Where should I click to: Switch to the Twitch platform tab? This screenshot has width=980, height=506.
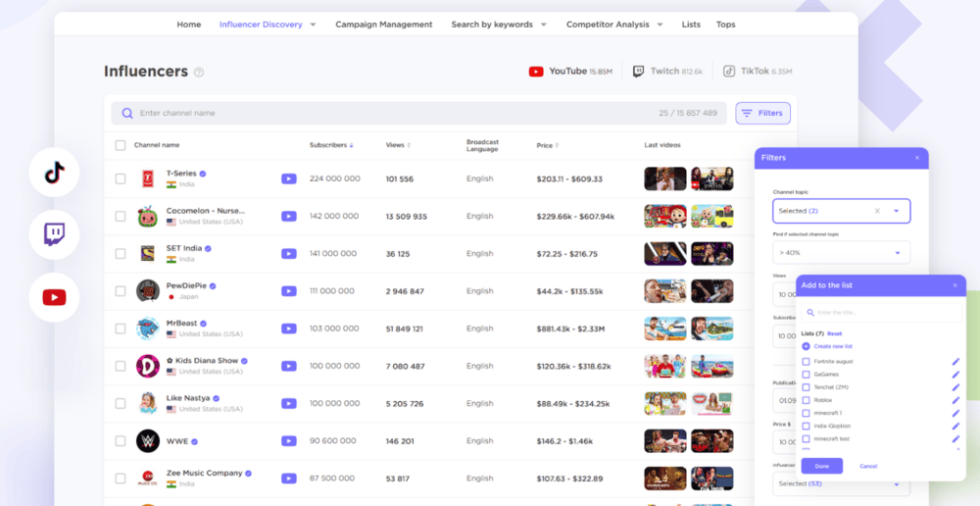click(x=667, y=72)
